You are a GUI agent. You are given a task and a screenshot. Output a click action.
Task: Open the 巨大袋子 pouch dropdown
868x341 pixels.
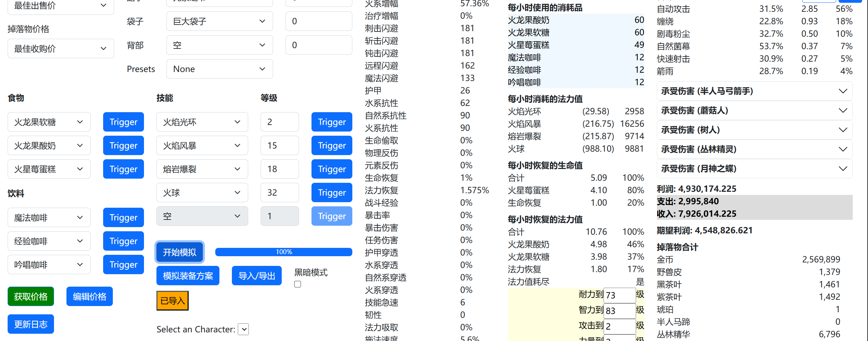tap(219, 21)
